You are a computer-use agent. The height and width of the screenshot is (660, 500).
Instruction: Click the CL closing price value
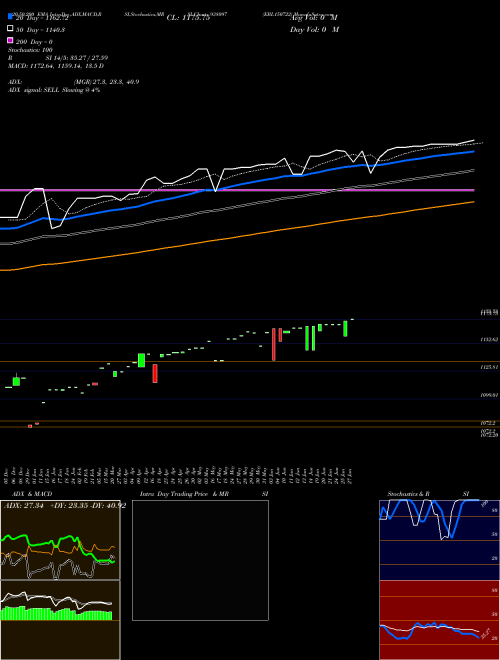pyautogui.click(x=188, y=18)
